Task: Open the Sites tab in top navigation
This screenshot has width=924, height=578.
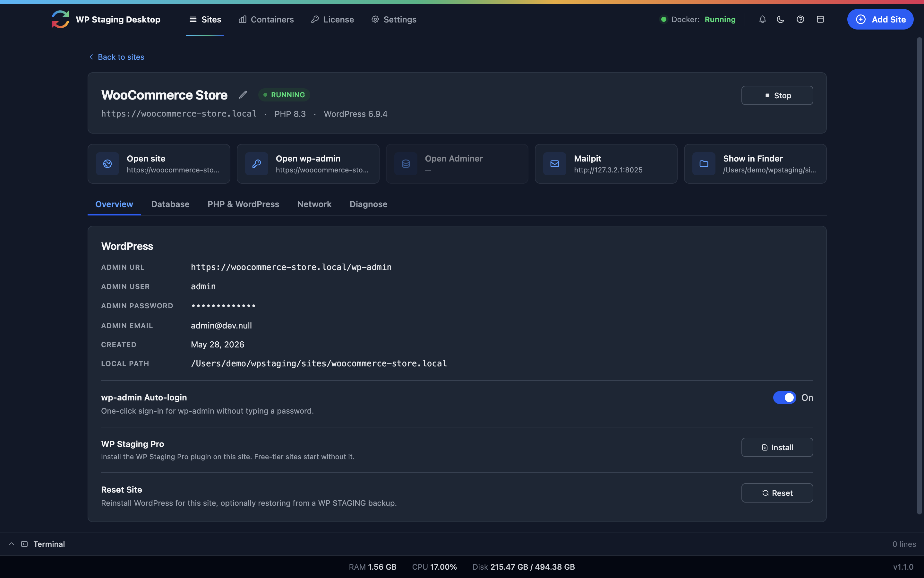Action: pos(205,20)
